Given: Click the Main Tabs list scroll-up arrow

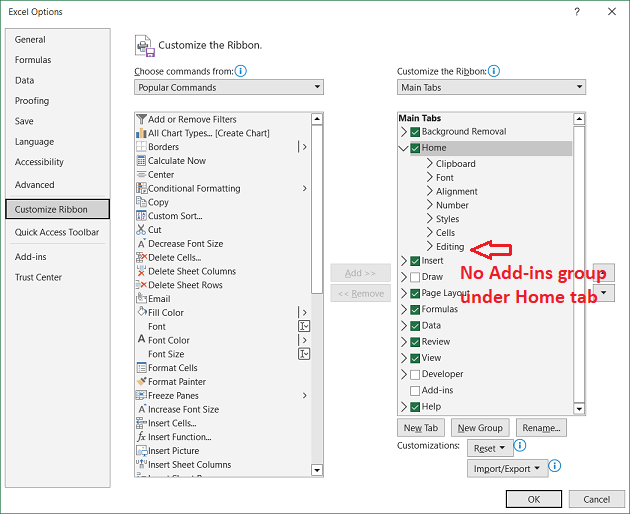Looking at the screenshot, I should pos(579,119).
